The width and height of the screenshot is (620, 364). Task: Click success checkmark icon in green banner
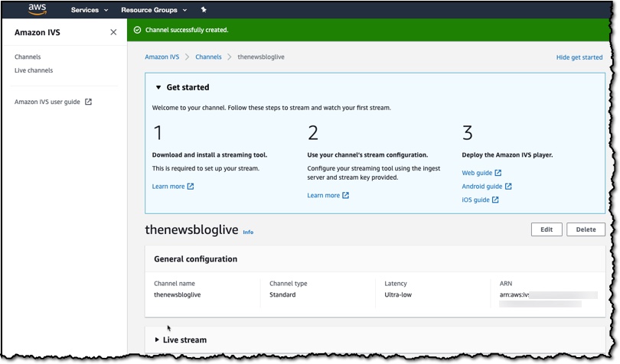tap(137, 30)
